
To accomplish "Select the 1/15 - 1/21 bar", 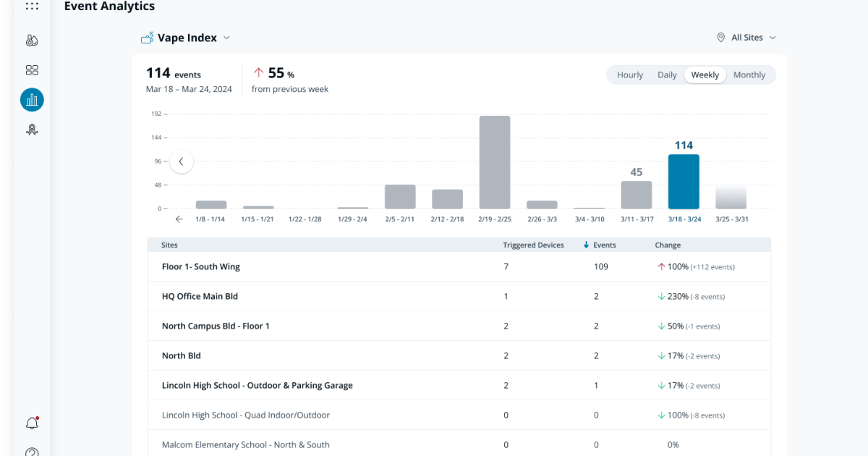I will pos(258,208).
